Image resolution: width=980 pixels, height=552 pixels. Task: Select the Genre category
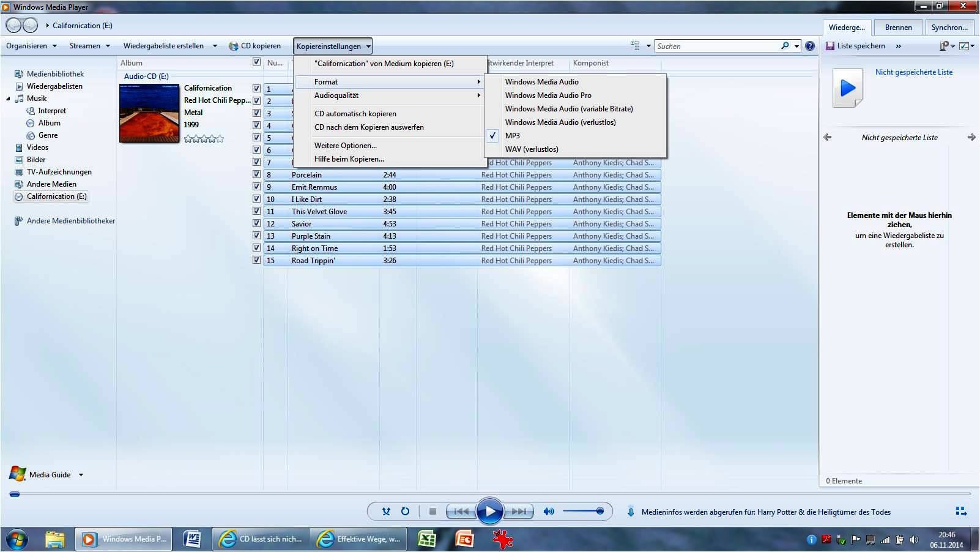42,135
